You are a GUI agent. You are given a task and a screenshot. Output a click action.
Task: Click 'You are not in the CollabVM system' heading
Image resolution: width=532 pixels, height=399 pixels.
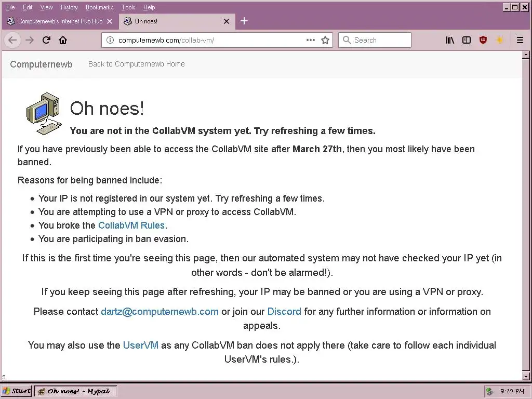(222, 131)
